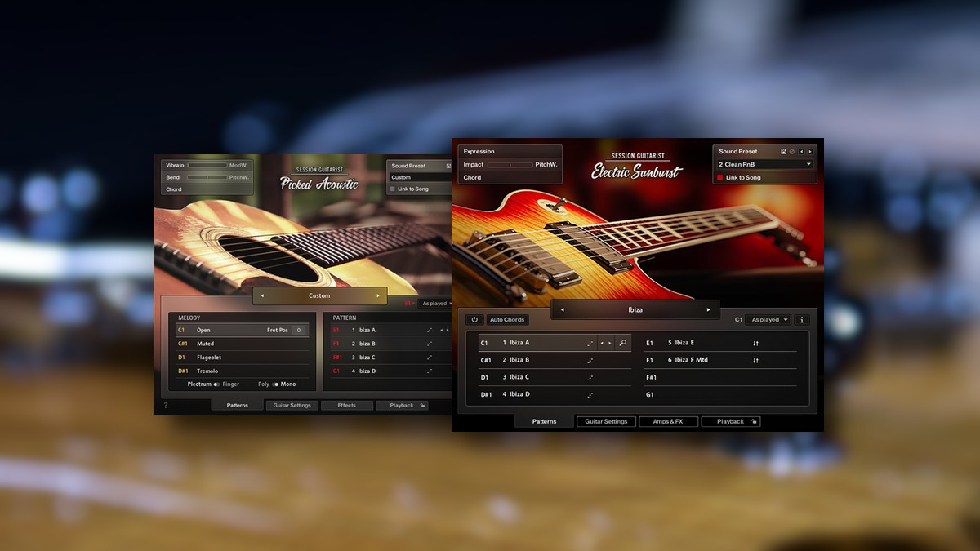980x551 pixels.
Task: Select the C#1 Muted melody row
Action: point(243,344)
